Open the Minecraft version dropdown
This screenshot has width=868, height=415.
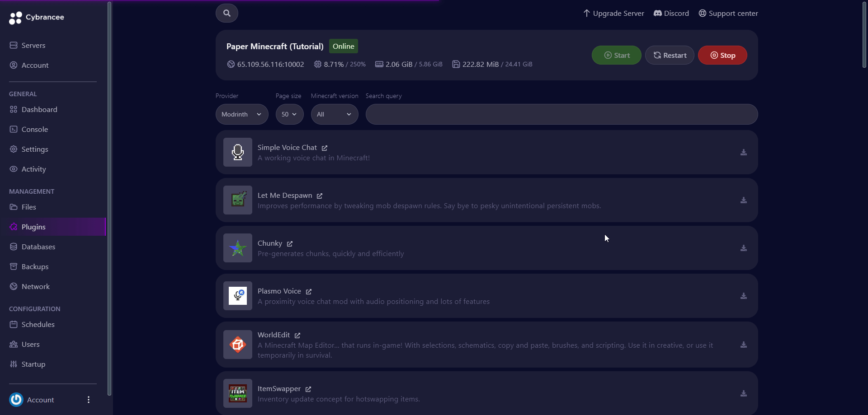[335, 114]
